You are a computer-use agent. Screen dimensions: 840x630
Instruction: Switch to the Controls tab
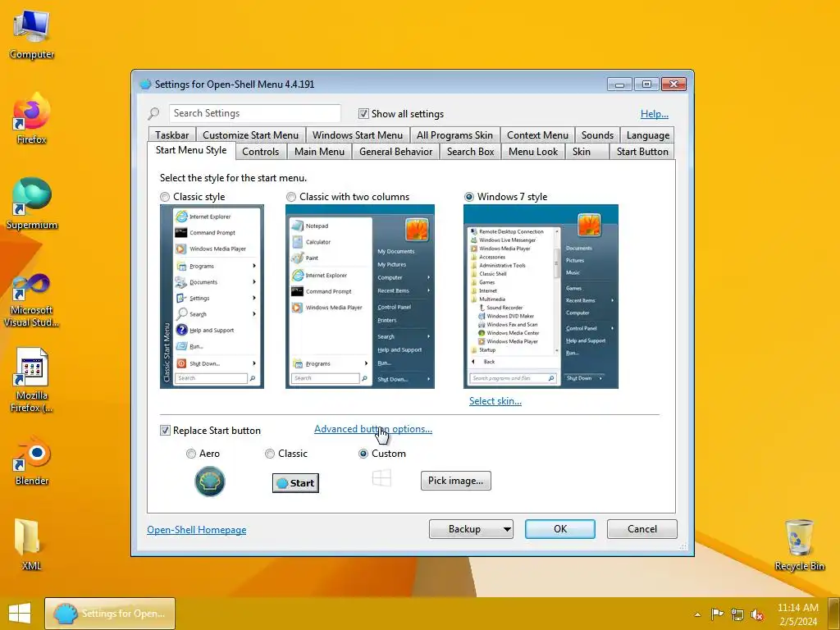260,152
